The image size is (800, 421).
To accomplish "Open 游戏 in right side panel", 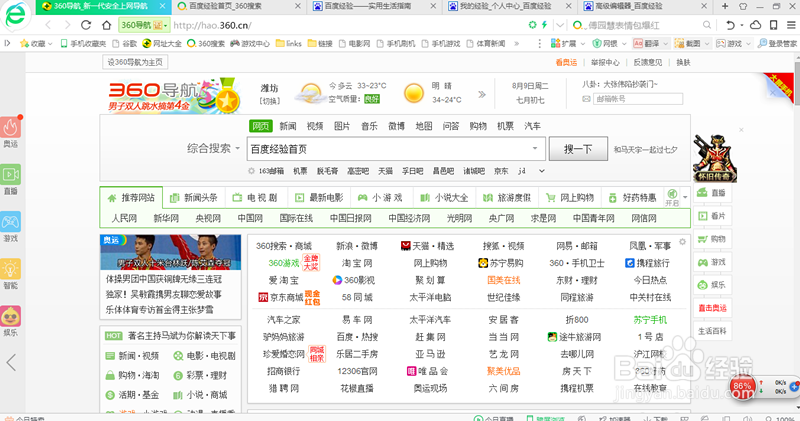I will click(x=712, y=262).
